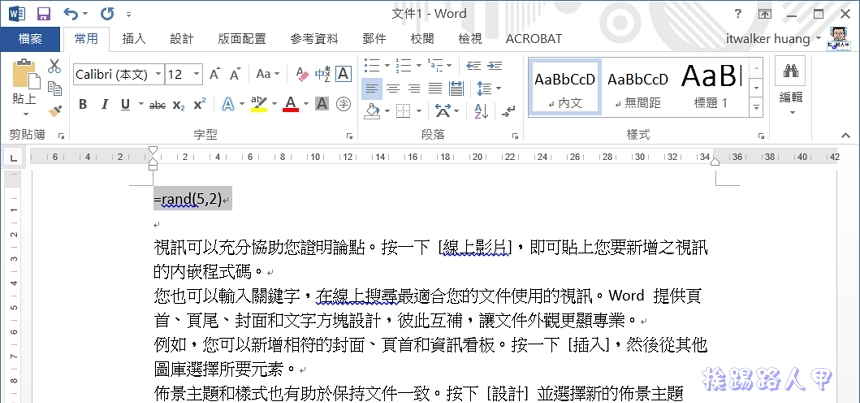
Task: Switch to the 插入 ribbon tab
Action: pyautogui.click(x=134, y=39)
